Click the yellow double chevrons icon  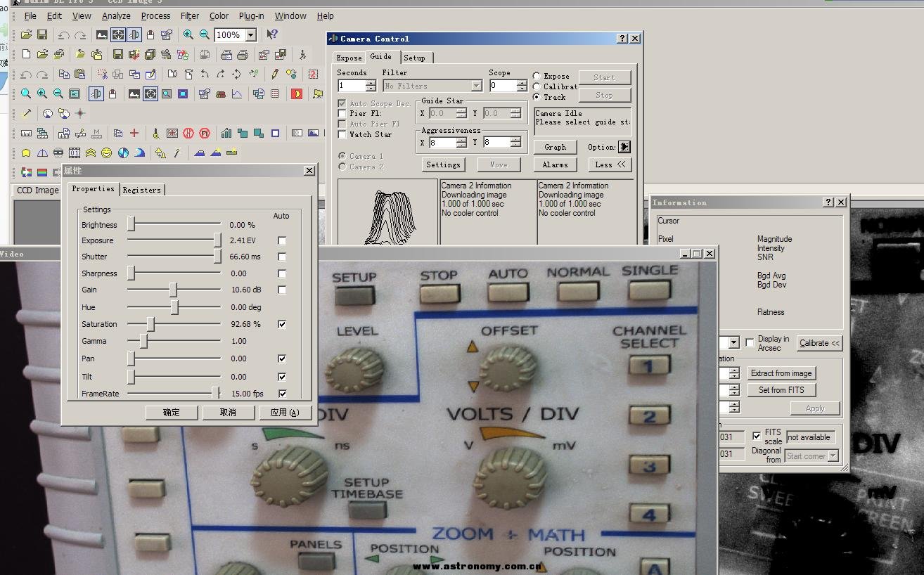pos(91,153)
